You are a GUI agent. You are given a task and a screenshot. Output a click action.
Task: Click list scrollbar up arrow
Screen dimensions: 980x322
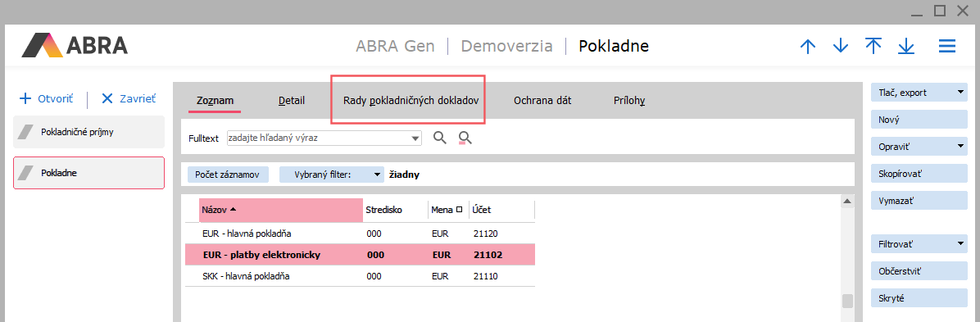click(847, 202)
